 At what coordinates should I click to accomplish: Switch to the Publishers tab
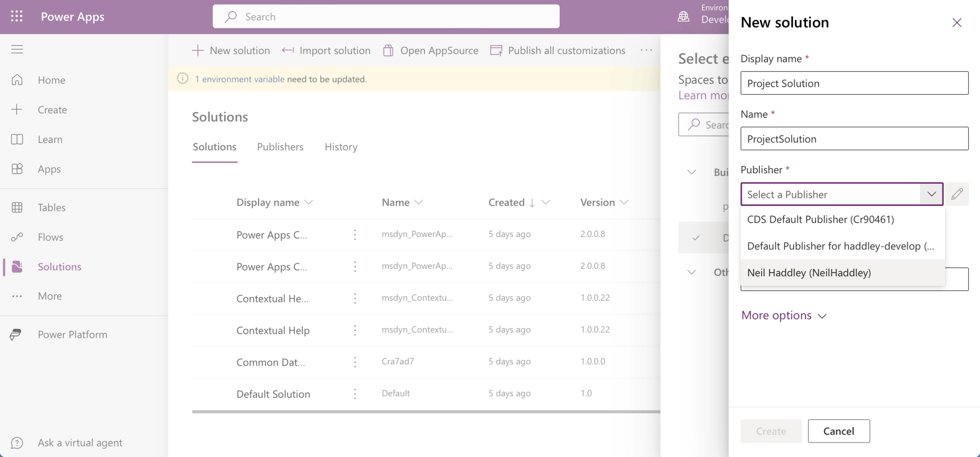(280, 147)
